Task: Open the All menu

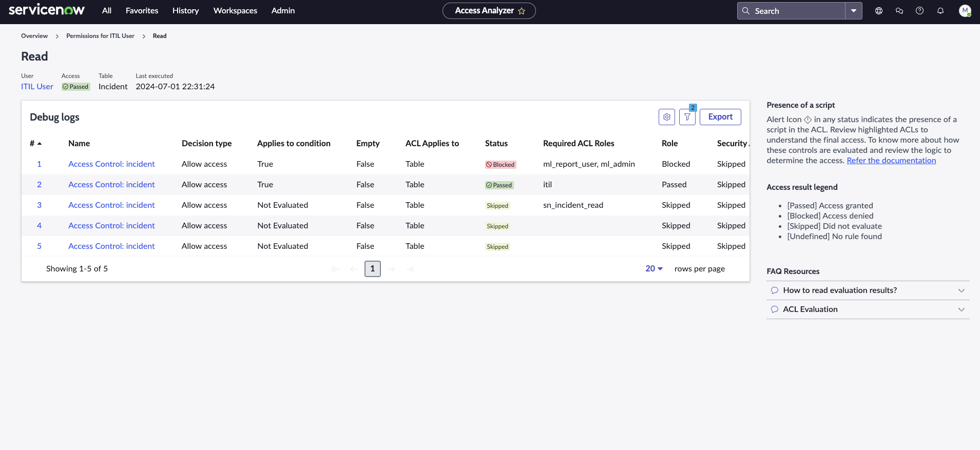Action: coord(107,11)
